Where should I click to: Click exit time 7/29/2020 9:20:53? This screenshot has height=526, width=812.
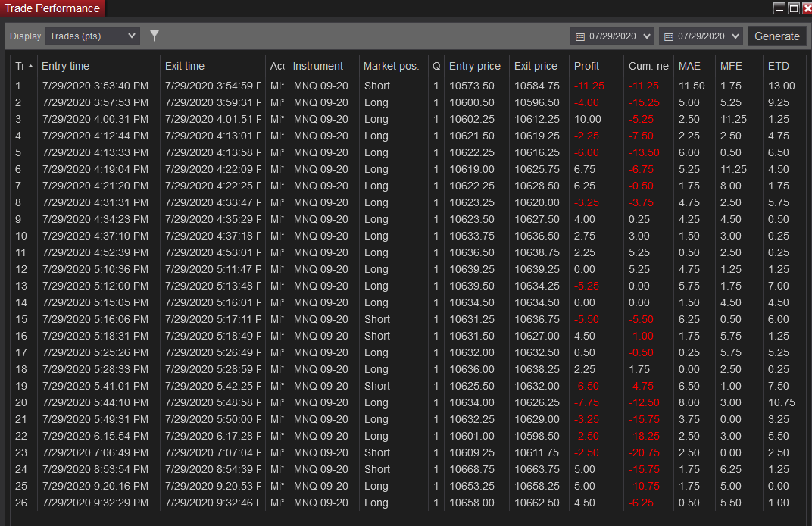click(x=214, y=486)
